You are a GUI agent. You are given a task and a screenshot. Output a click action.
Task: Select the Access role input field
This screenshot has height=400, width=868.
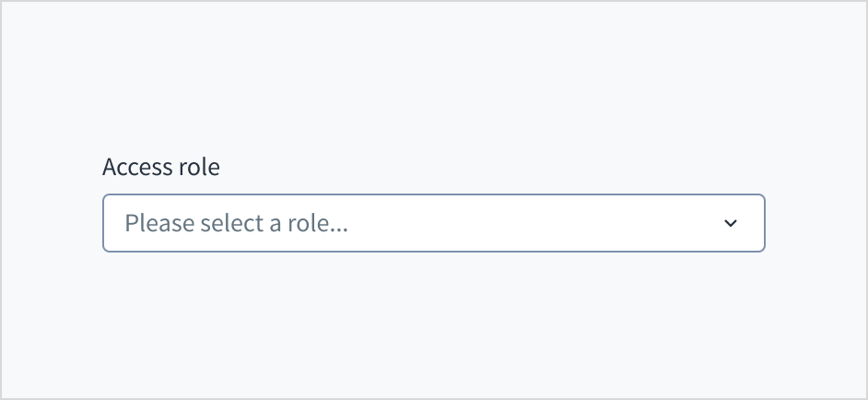click(x=433, y=223)
